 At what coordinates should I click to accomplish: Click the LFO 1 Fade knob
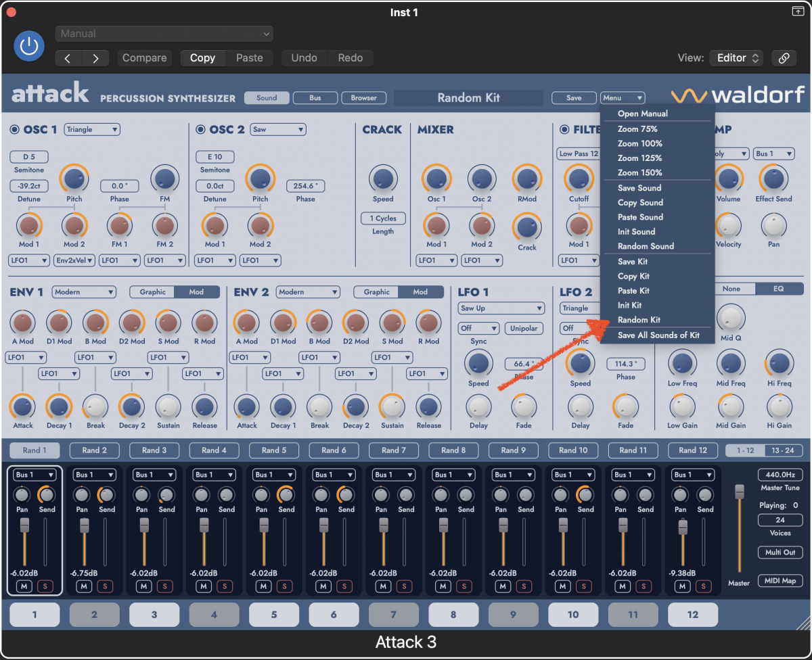tap(523, 406)
